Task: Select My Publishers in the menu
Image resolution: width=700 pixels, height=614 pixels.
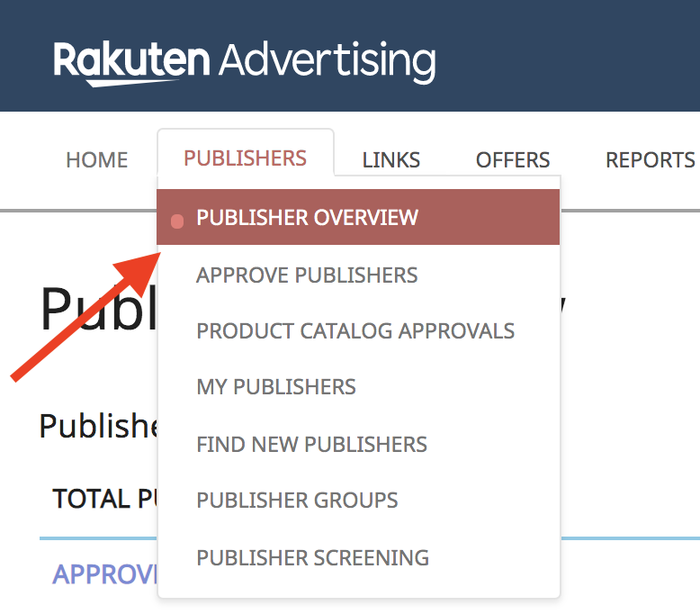Action: click(x=276, y=387)
